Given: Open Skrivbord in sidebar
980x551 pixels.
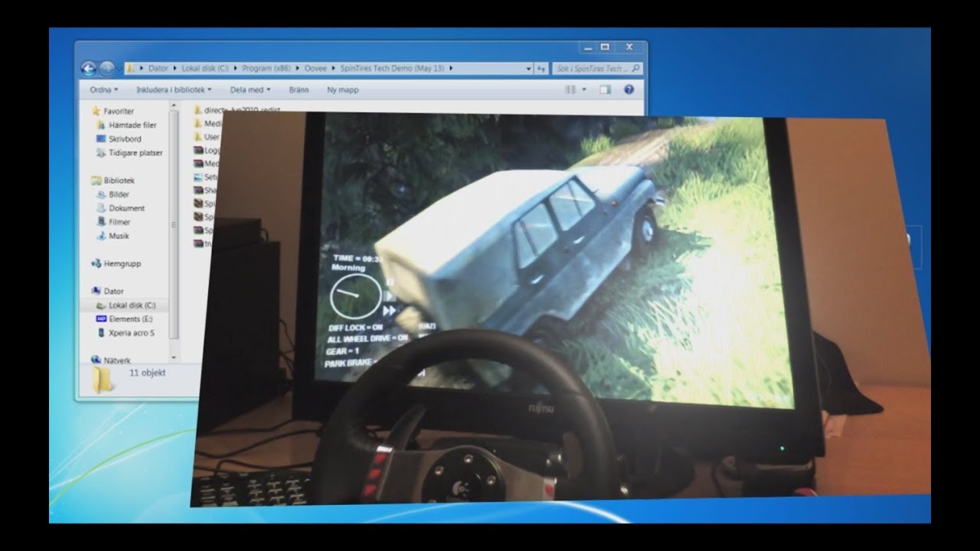Looking at the screenshot, I should (x=125, y=139).
